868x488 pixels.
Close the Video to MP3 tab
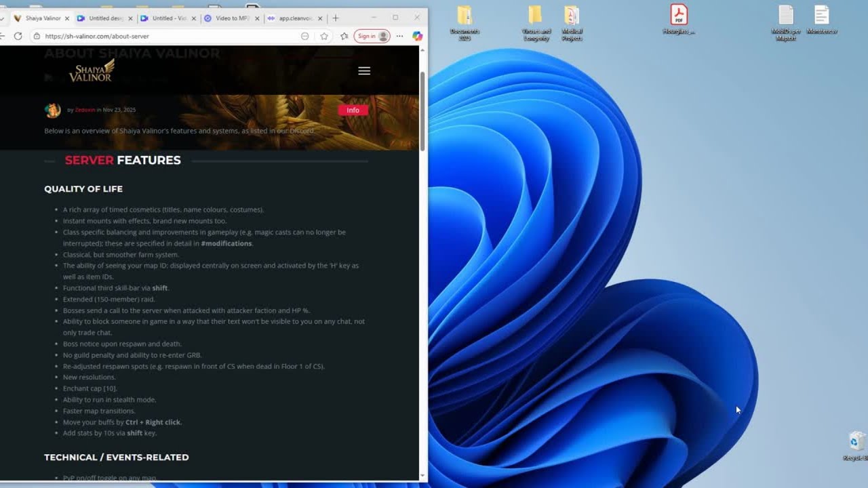pyautogui.click(x=257, y=18)
